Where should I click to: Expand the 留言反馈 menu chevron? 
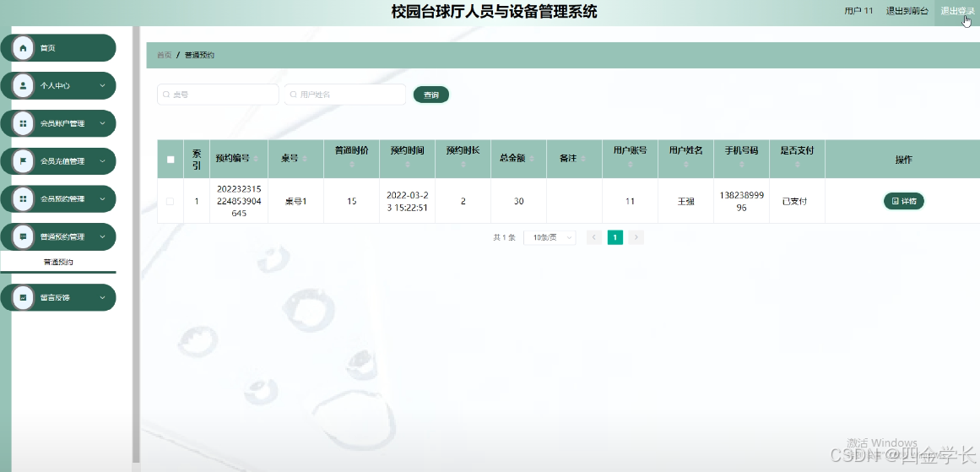[102, 297]
